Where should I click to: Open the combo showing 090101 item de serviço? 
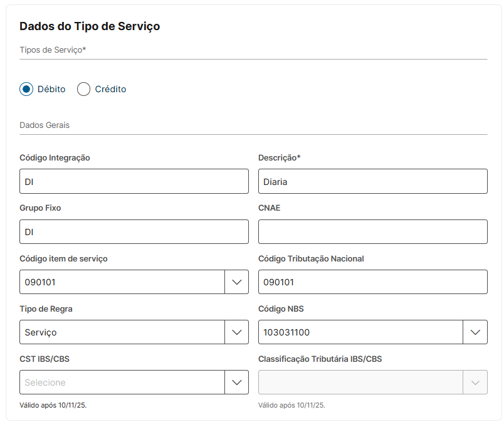[122, 282]
